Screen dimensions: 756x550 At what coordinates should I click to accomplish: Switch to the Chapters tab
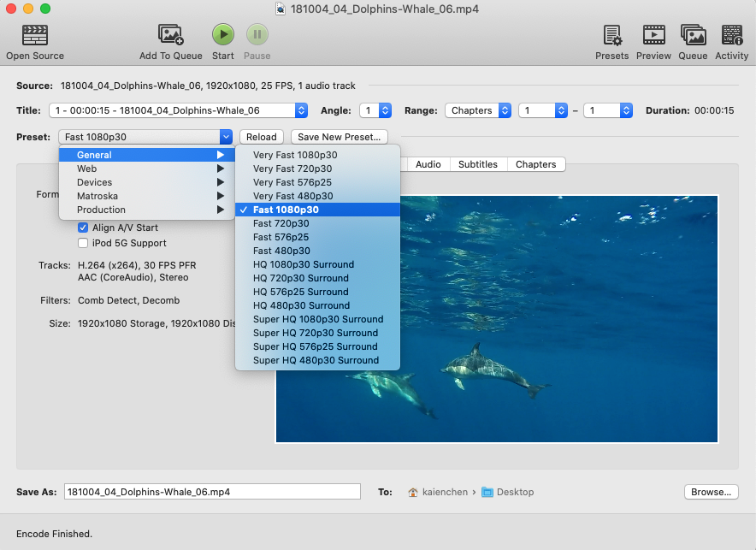535,164
